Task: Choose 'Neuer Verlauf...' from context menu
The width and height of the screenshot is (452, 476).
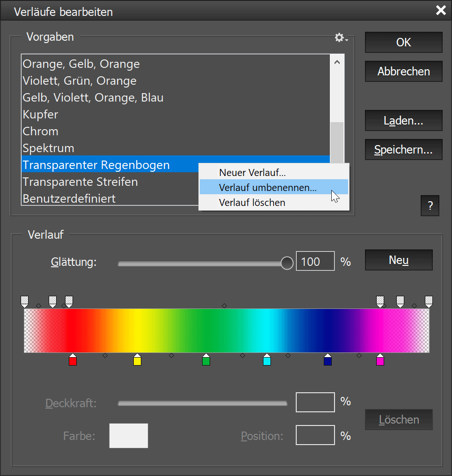Action: tap(252, 173)
